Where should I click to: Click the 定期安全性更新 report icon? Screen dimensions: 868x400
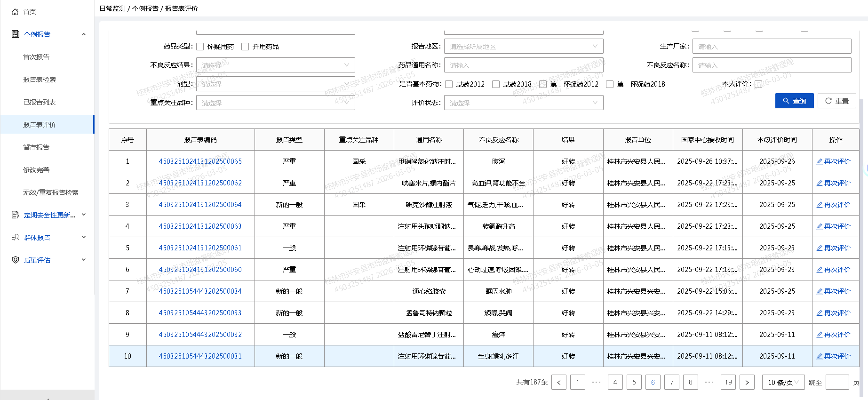click(15, 215)
